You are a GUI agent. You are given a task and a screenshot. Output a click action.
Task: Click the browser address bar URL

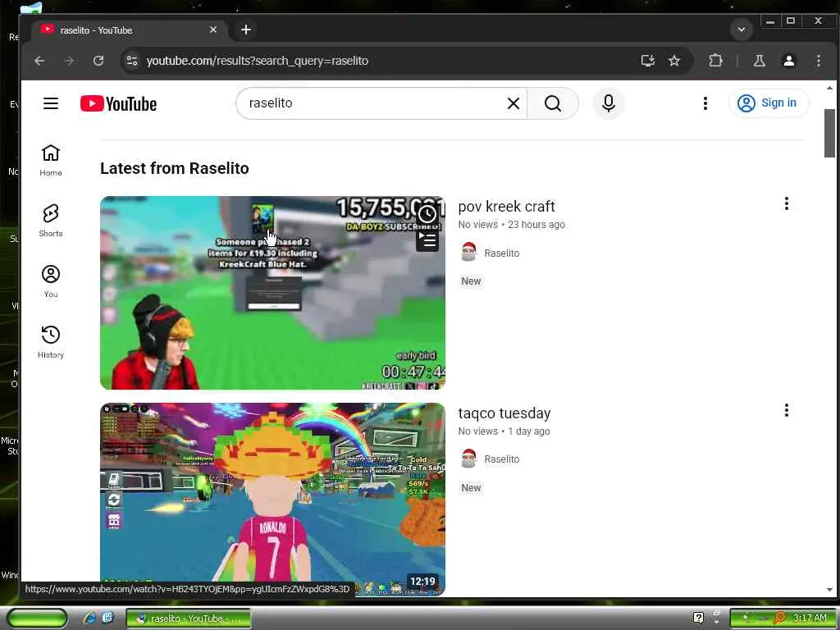tap(257, 61)
